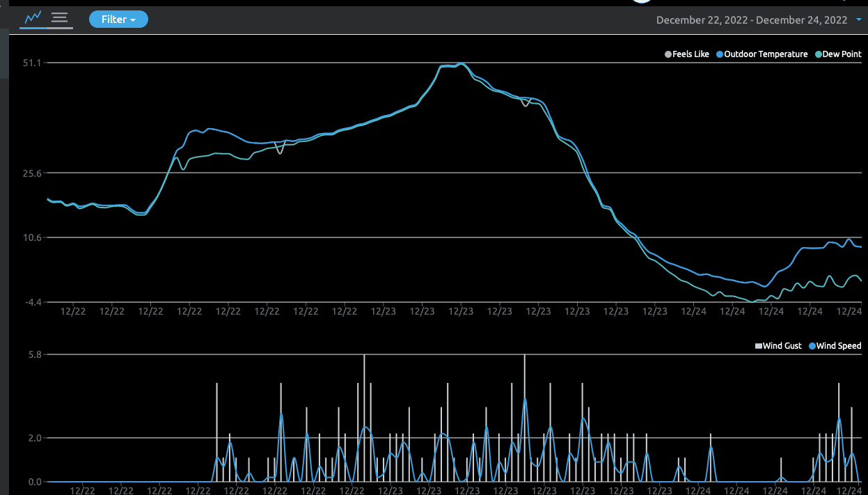Click the temperature peak near 51.1
Image resolution: width=868 pixels, height=495 pixels.
coord(460,64)
